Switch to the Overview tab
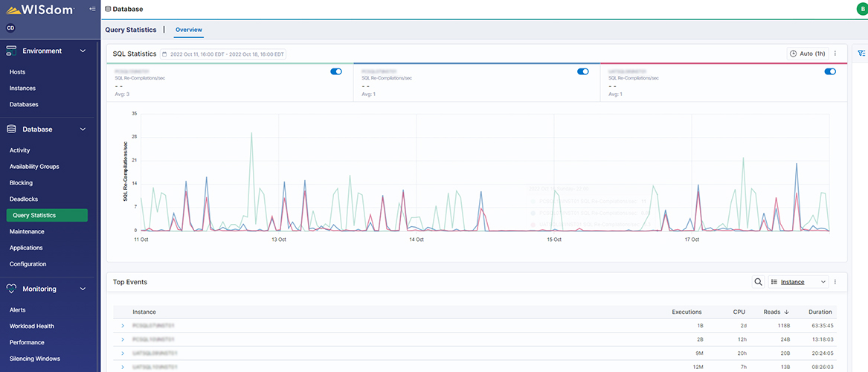868x372 pixels. pos(189,29)
